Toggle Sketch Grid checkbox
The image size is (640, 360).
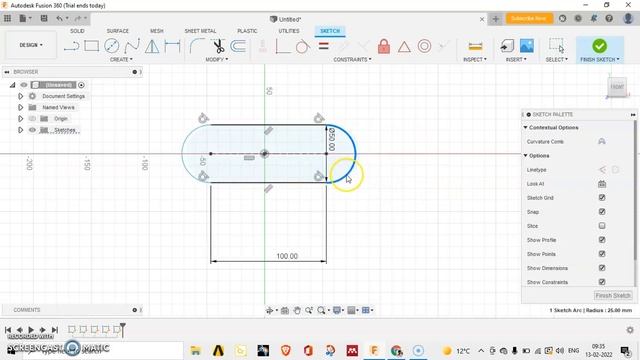602,198
